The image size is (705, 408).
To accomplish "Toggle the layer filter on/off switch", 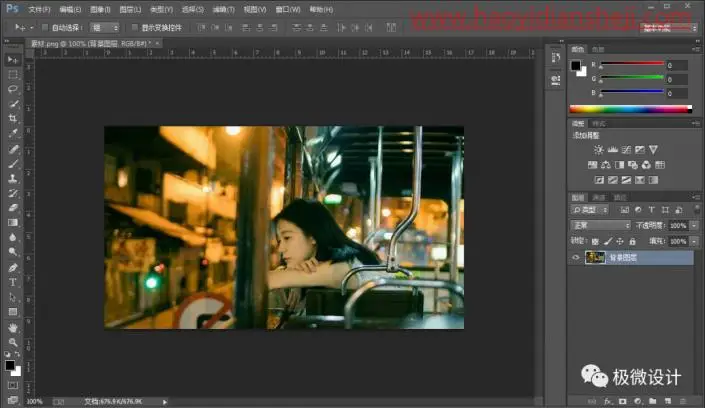I will click(696, 209).
